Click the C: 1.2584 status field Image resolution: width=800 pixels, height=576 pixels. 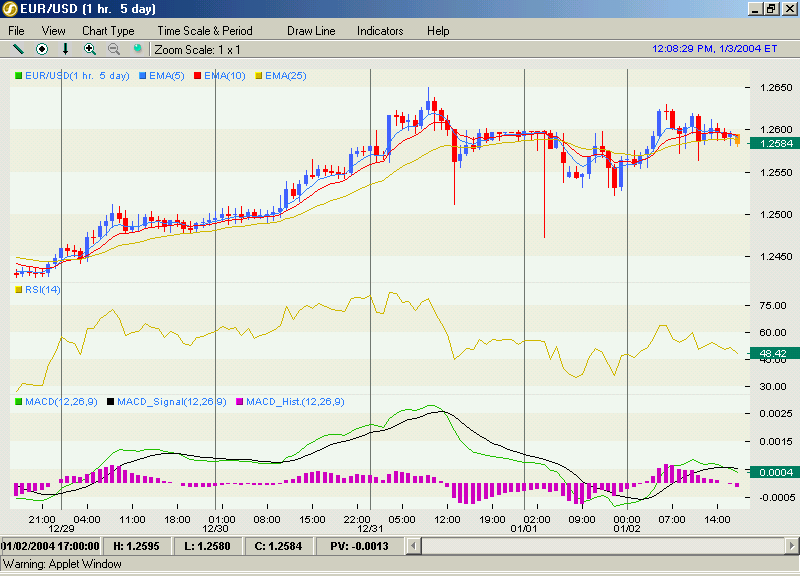[x=279, y=546]
